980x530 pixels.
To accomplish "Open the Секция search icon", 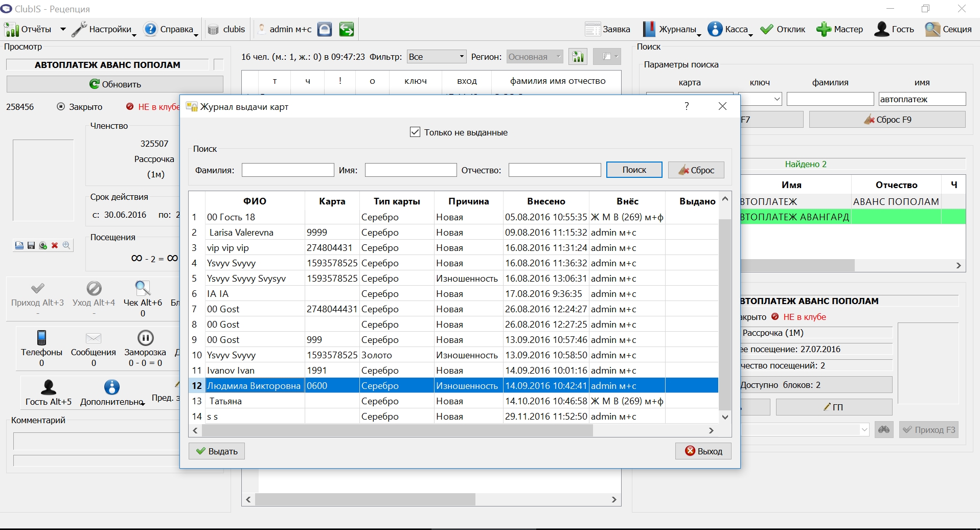I will click(932, 29).
